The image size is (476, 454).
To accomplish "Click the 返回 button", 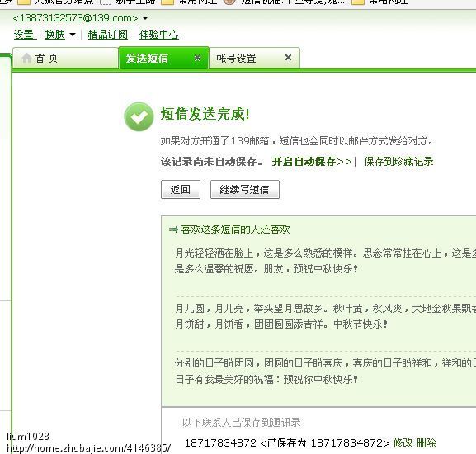I will point(181,190).
